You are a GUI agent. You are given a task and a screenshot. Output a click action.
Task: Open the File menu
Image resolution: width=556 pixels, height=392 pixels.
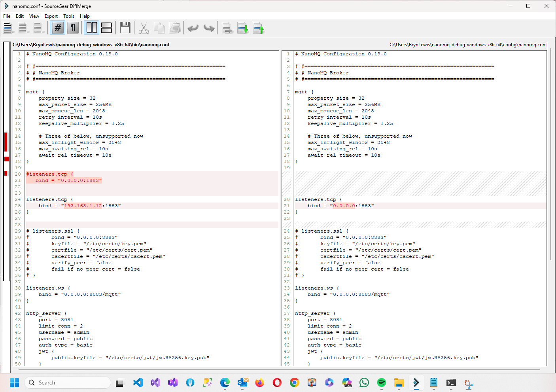[7, 16]
